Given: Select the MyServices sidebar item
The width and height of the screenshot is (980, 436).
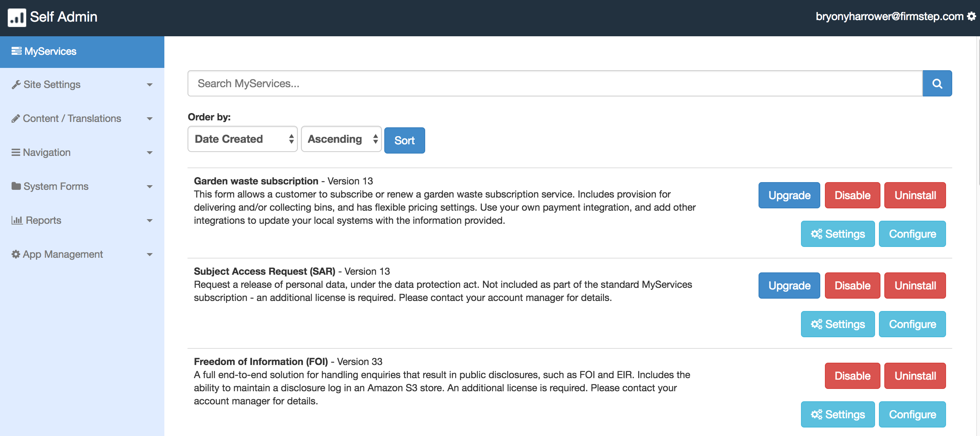Looking at the screenshot, I should pos(50,51).
